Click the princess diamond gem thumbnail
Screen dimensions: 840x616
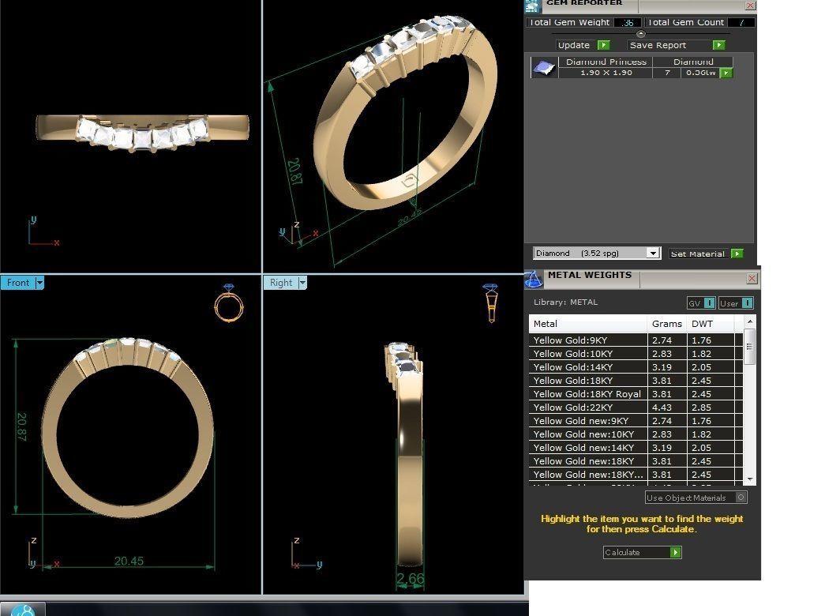(x=544, y=68)
